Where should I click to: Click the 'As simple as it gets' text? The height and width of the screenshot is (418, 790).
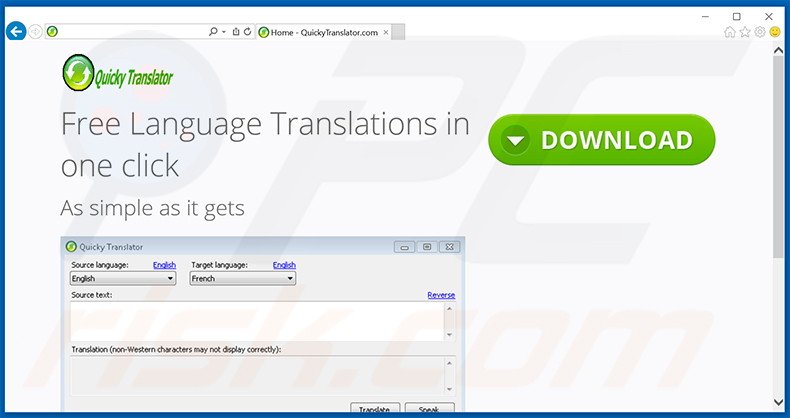(x=153, y=208)
